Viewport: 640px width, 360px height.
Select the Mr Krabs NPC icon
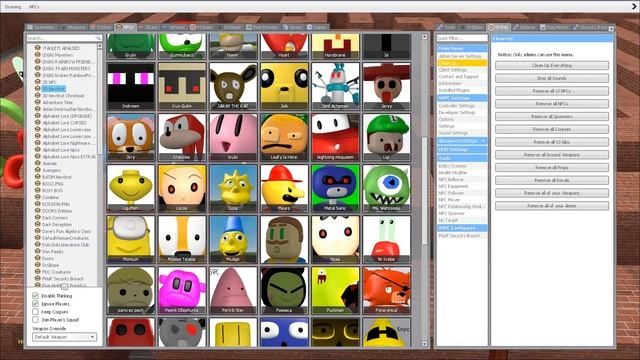pyautogui.click(x=387, y=239)
